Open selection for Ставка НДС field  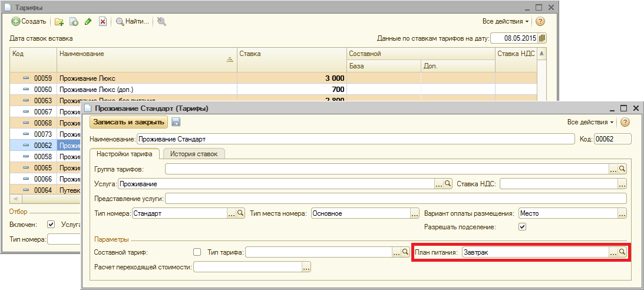(622, 184)
